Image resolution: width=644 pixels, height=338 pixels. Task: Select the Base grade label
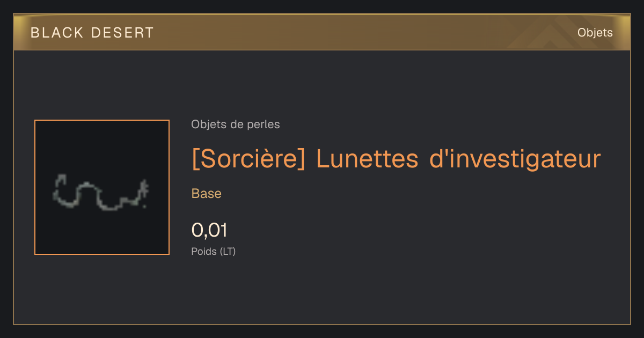(207, 194)
